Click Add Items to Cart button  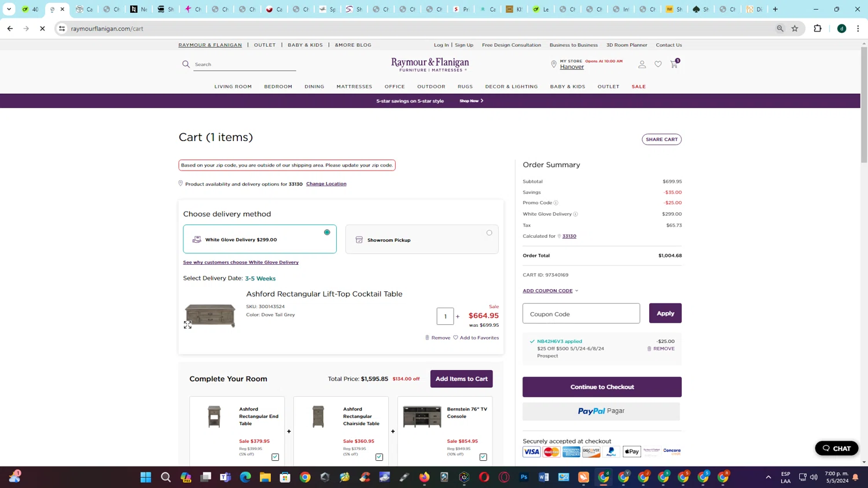461,379
